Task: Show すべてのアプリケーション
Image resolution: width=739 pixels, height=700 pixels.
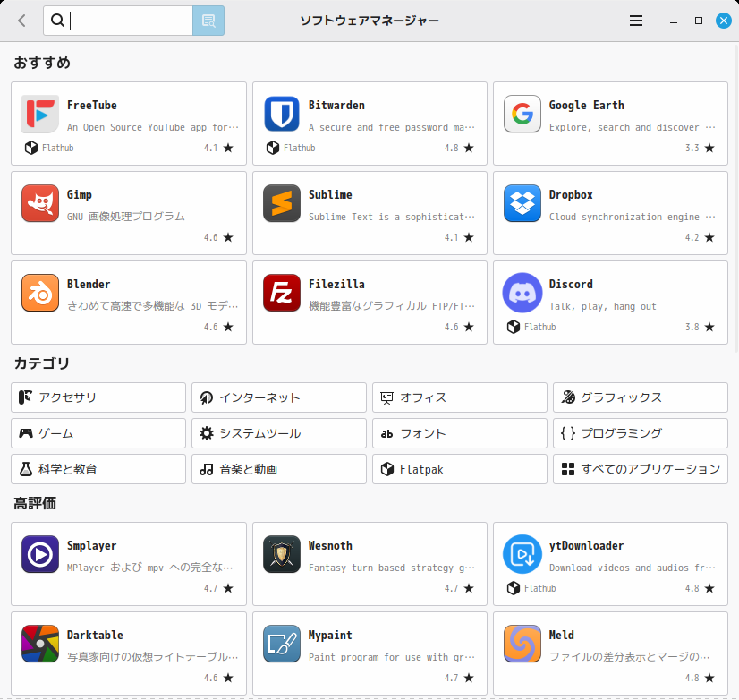Action: (x=641, y=469)
